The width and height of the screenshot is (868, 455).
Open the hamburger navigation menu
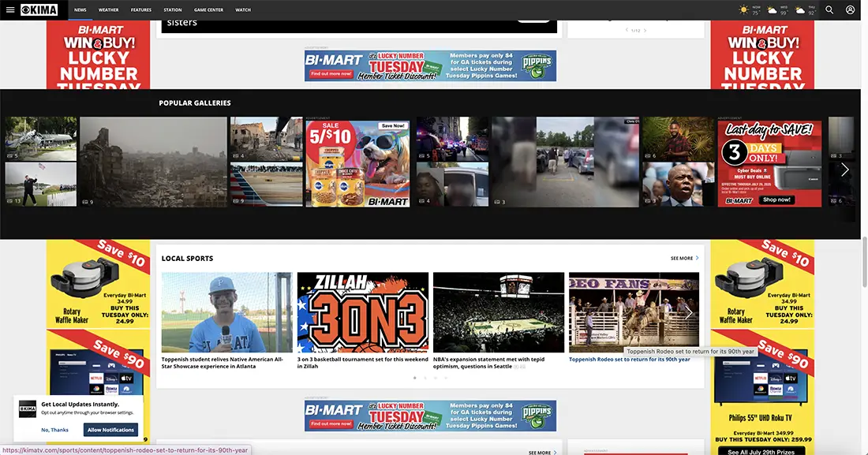pyautogui.click(x=10, y=10)
